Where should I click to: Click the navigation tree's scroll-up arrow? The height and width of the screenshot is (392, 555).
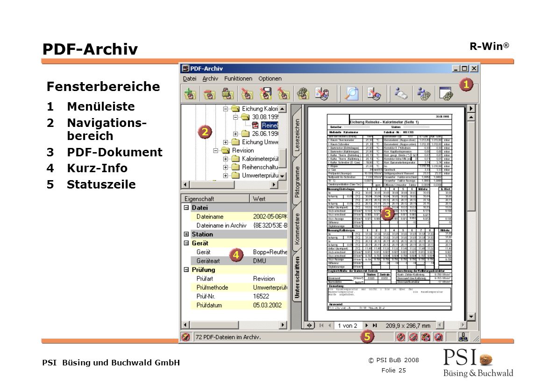coord(282,109)
